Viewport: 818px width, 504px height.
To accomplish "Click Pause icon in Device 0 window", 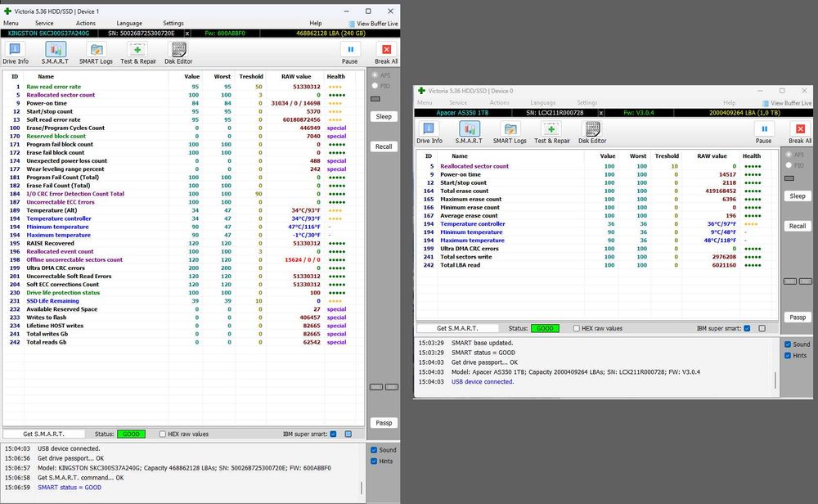I will [x=764, y=128].
